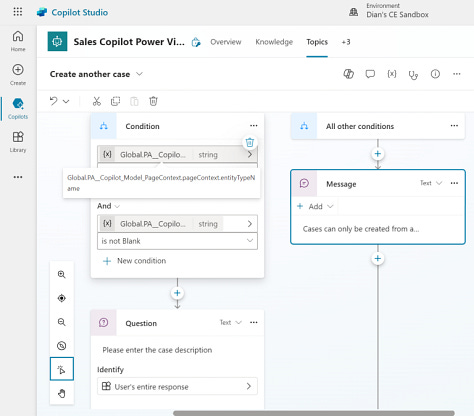
Task: Click the Sales Copilot bot icon
Action: click(57, 41)
